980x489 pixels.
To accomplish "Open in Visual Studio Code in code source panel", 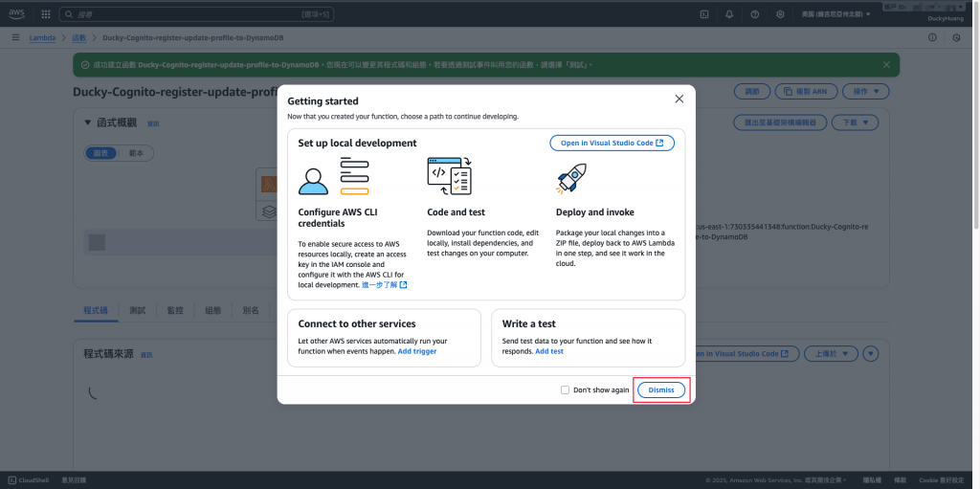I will pos(743,354).
